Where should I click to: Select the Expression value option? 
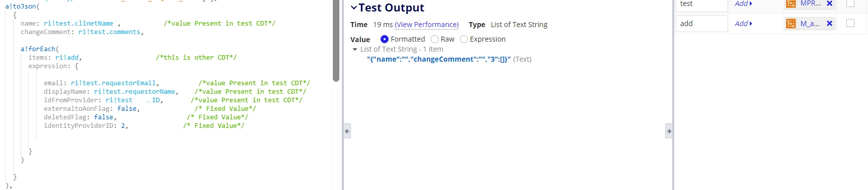point(464,39)
